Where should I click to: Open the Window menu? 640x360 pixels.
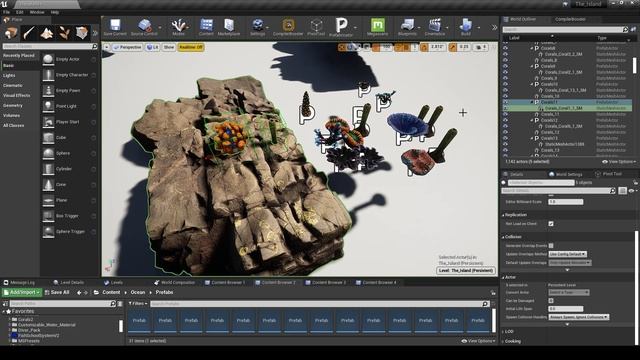37,12
